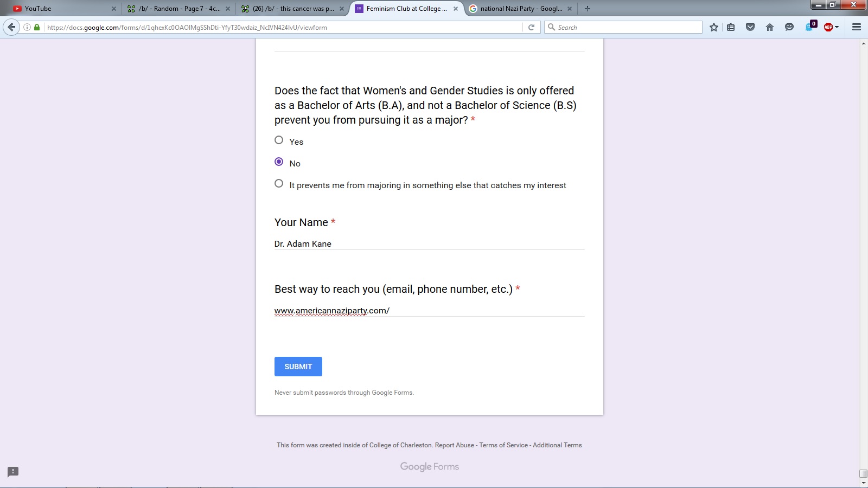
Task: Select the Yes radio option
Action: (279, 140)
